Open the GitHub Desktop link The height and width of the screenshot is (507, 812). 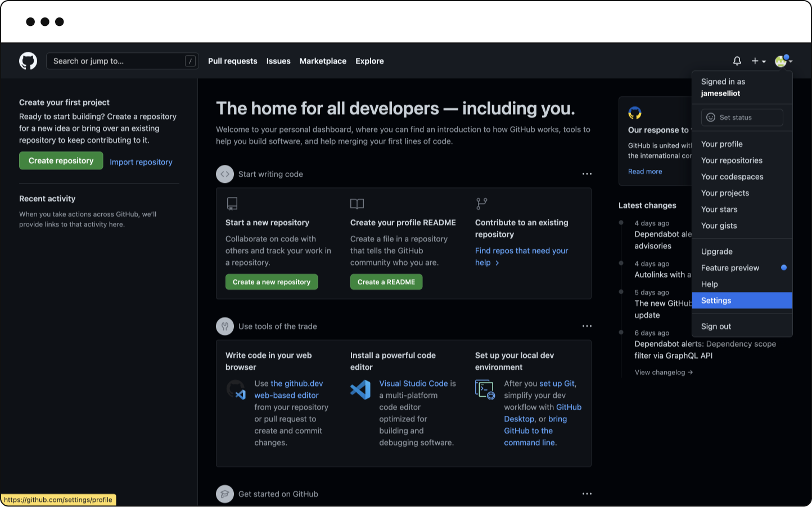(543, 413)
